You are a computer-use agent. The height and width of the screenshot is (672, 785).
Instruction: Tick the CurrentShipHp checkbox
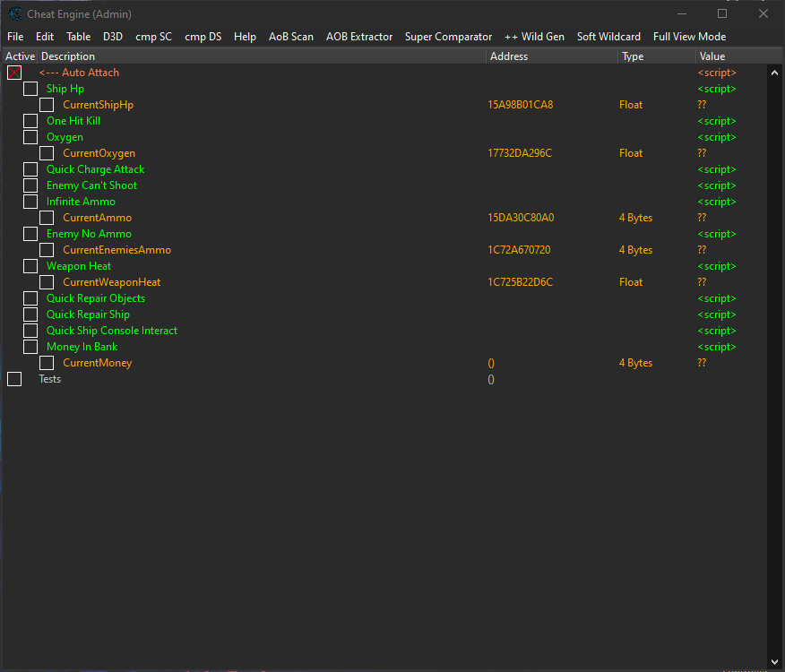coord(47,105)
